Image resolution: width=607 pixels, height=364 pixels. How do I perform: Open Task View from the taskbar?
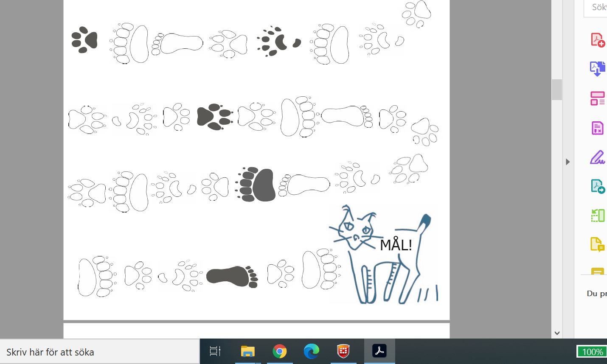coord(215,351)
